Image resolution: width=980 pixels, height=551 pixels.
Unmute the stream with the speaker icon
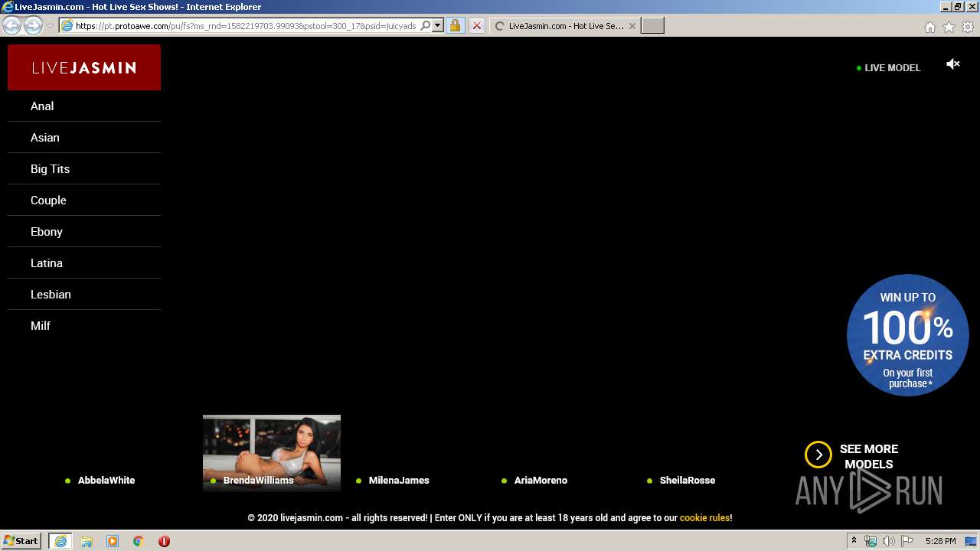click(953, 64)
